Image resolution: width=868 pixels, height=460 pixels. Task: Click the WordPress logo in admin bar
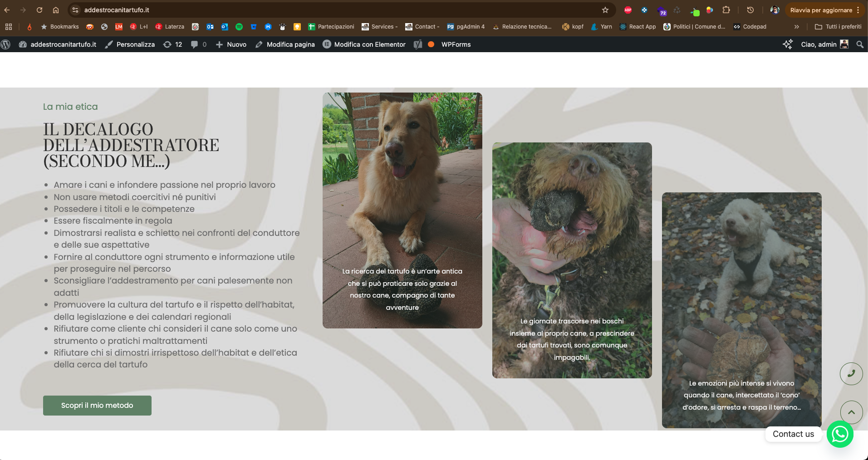[6, 44]
